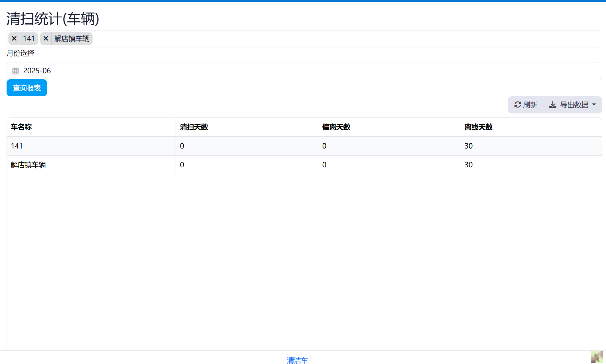Image resolution: width=606 pixels, height=364 pixels.
Task: Click the calendar icon in month field
Action: [x=15, y=71]
